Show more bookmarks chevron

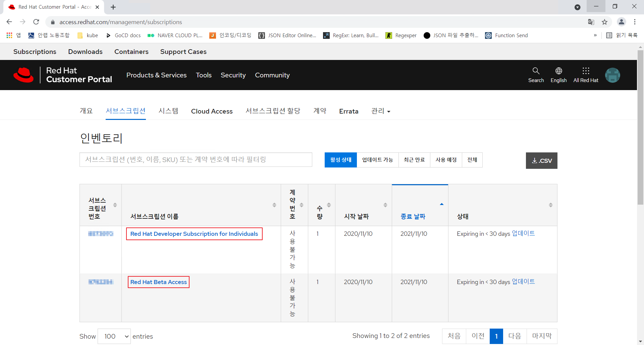coord(595,35)
